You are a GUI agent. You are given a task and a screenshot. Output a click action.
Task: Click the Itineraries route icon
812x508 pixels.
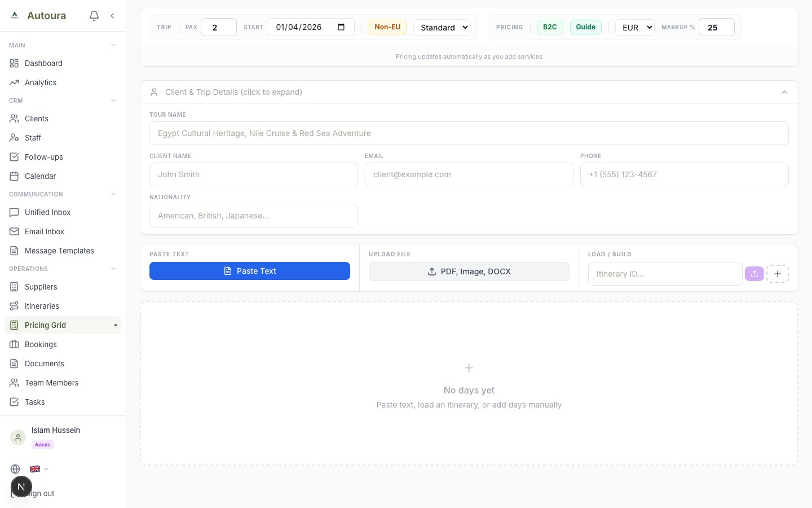pos(14,306)
